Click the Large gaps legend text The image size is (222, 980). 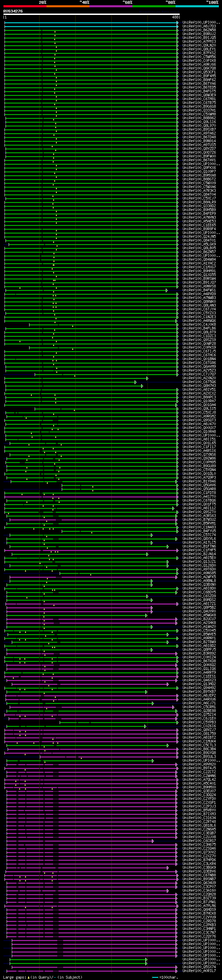[x=15, y=977]
